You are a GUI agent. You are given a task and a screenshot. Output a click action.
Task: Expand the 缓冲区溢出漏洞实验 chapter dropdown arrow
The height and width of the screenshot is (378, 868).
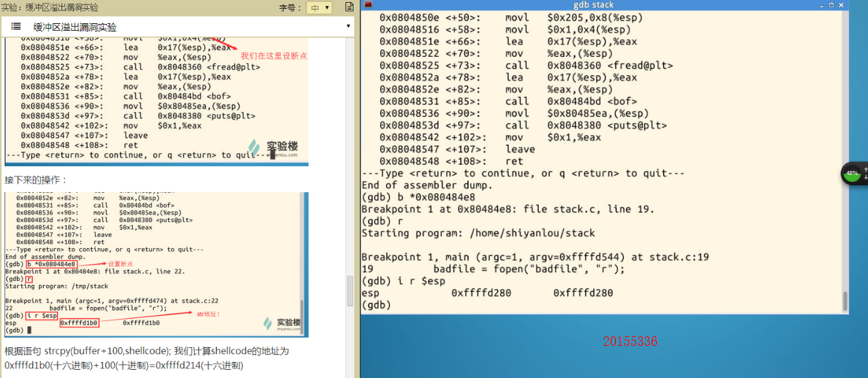(348, 27)
